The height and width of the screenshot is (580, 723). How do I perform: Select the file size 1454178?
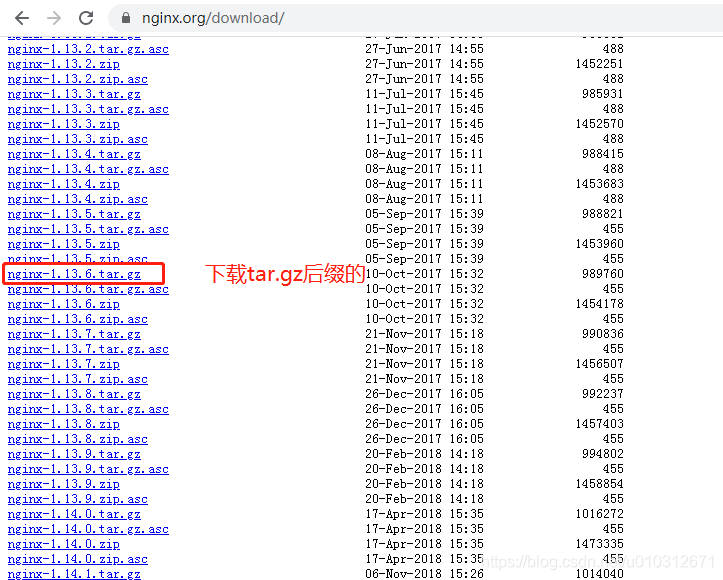coord(599,303)
